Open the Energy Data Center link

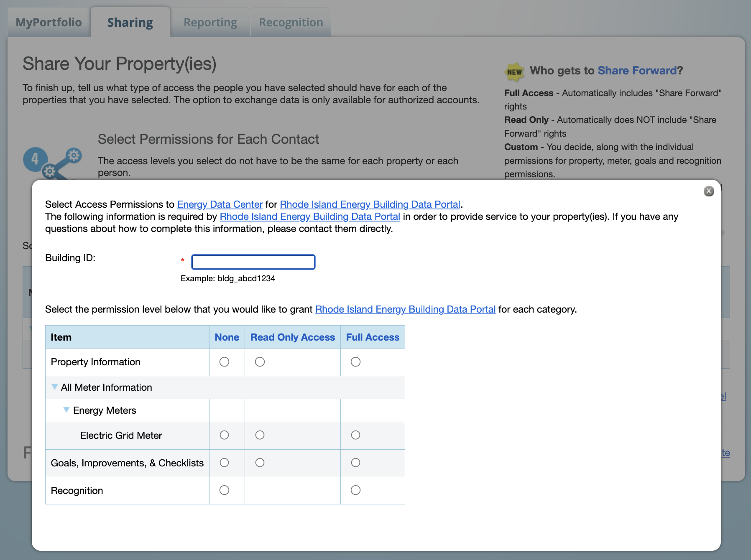point(220,204)
